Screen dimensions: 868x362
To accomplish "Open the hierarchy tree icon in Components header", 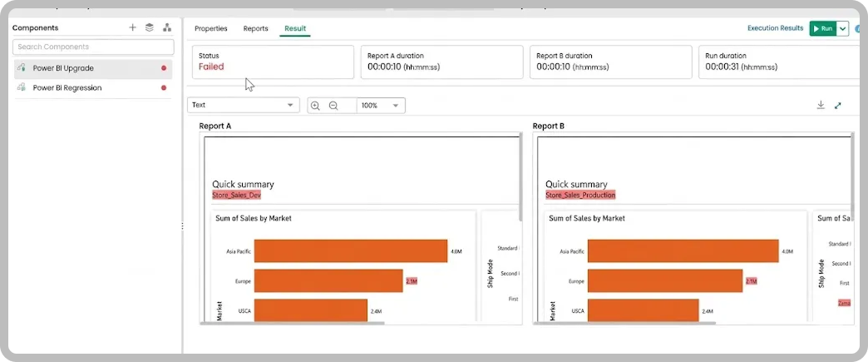I will point(166,27).
